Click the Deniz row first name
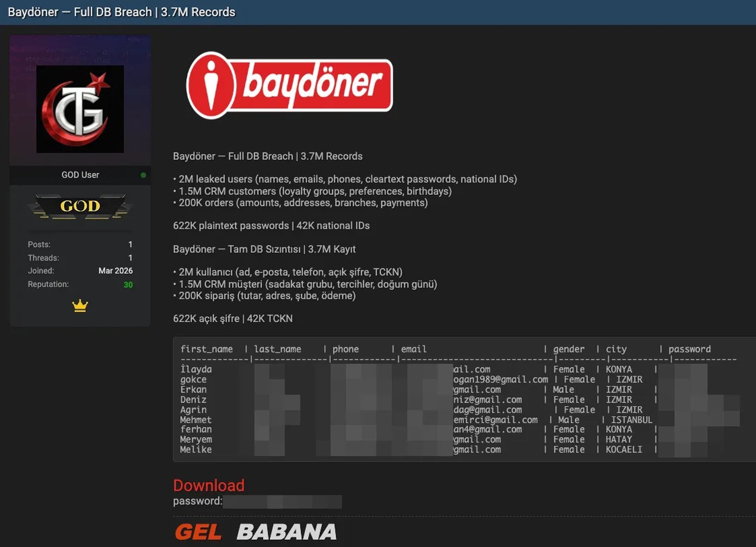This screenshot has height=547, width=756. (193, 400)
